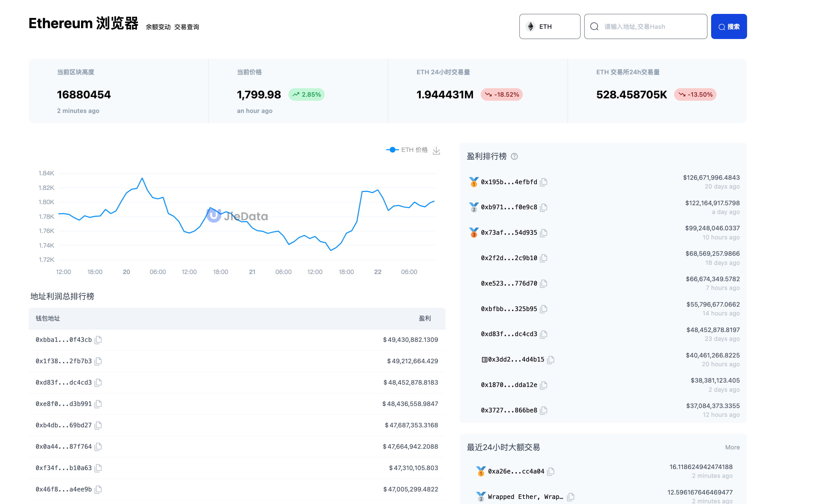
Task: Open address 0x195b...4efbfd
Action: tap(509, 182)
